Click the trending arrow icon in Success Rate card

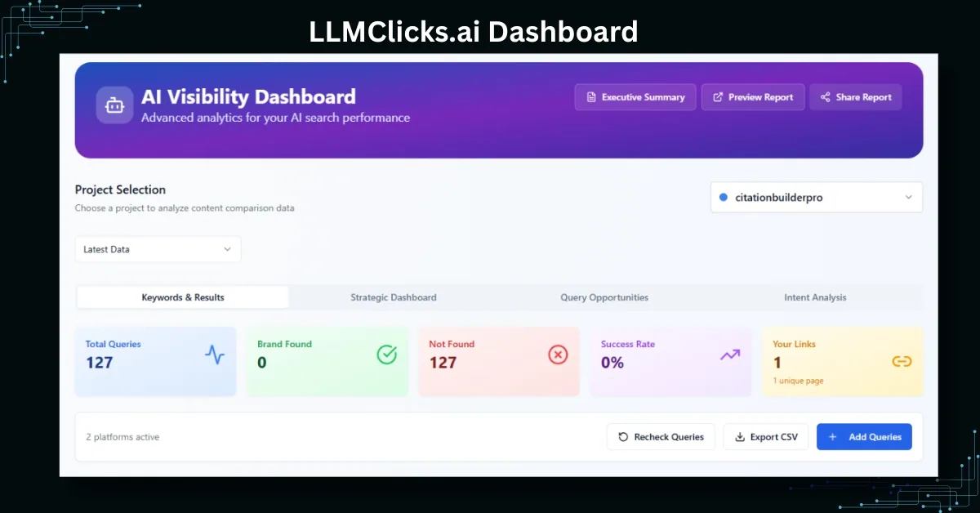[x=729, y=355]
